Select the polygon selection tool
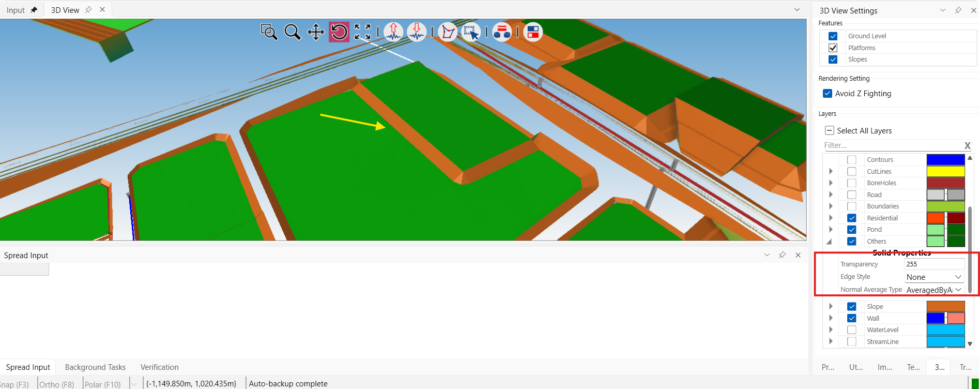The image size is (980, 389). [x=448, y=32]
